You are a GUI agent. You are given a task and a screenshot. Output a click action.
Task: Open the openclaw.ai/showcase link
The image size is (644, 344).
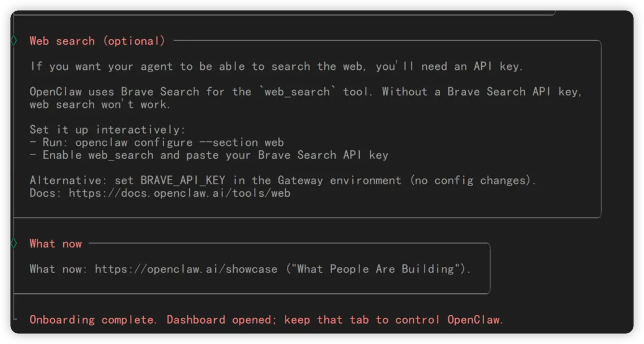186,269
